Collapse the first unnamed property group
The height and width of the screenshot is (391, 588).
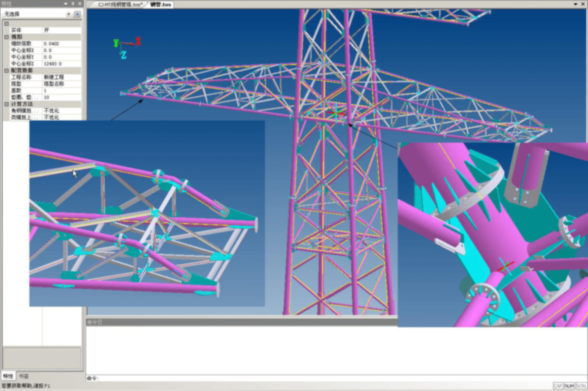coord(6,23)
